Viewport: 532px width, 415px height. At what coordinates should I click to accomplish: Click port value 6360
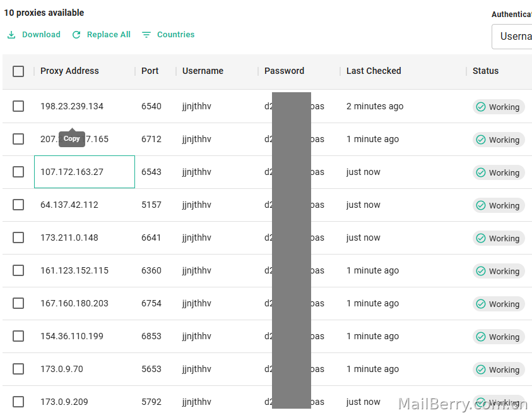[151, 271]
